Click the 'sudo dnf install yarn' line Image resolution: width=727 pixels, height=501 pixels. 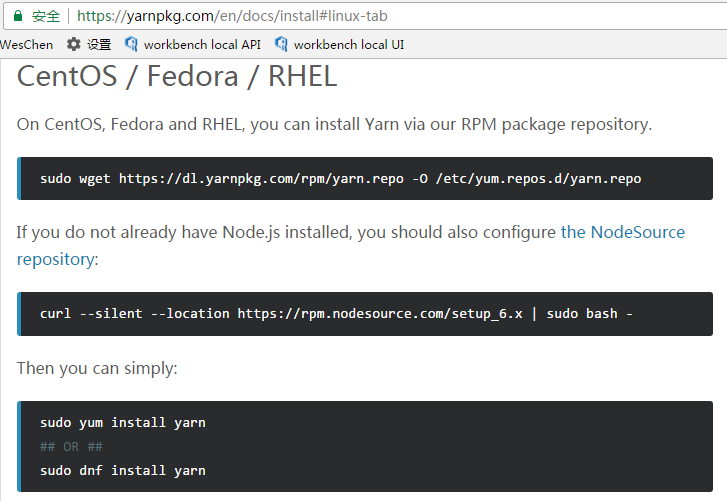pyautogui.click(x=123, y=470)
